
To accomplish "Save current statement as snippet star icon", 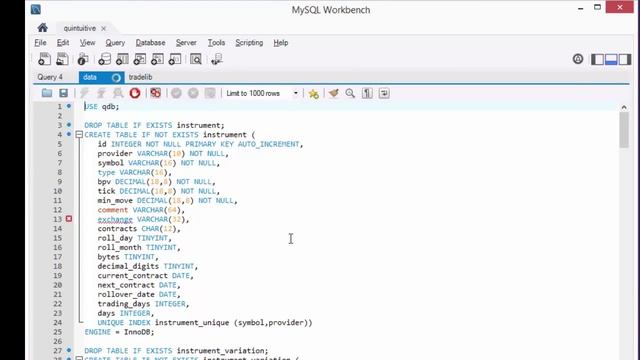I will click(313, 93).
